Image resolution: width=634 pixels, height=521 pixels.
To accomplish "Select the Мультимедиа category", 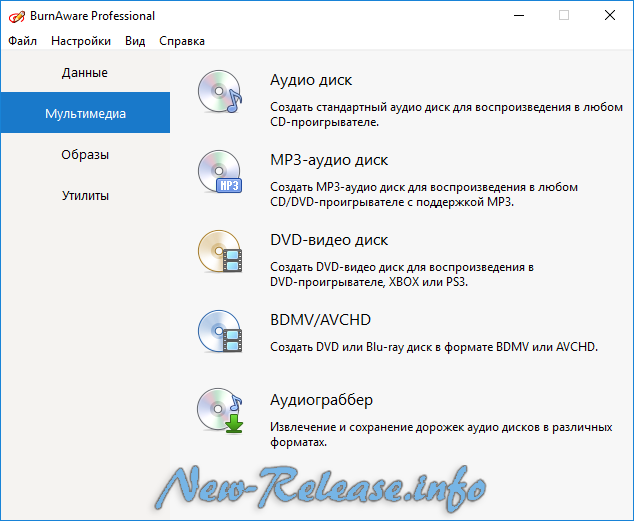I will click(85, 113).
